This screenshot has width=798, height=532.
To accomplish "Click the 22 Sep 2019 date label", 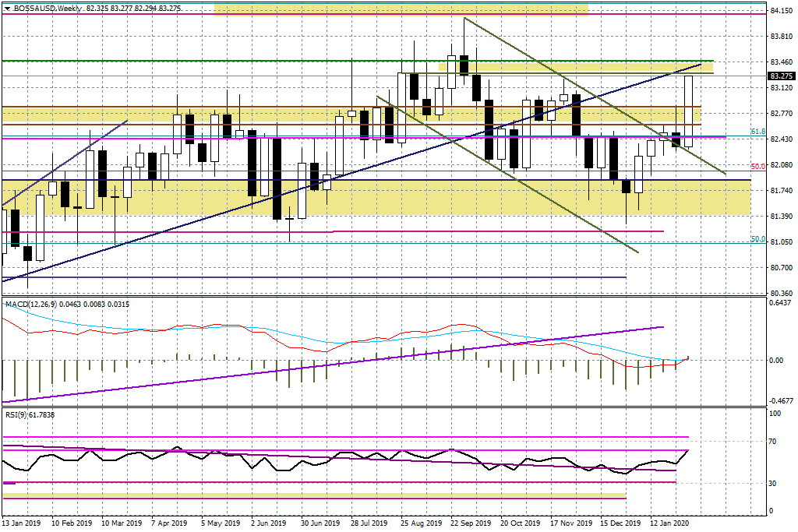I will tap(470, 523).
